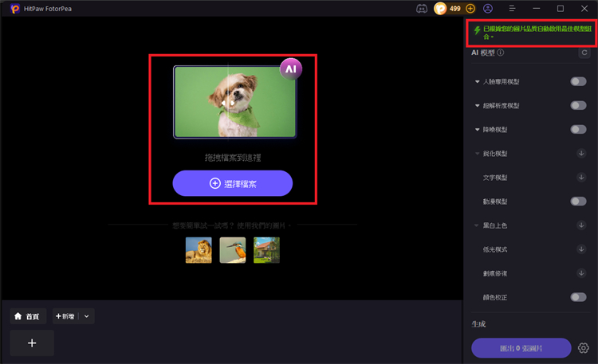Click the gold coin credits icon
The image size is (598, 364).
point(440,9)
